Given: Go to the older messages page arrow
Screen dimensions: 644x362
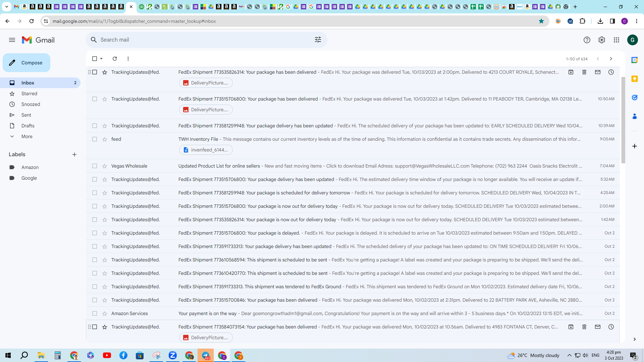Looking at the screenshot, I should (611, 59).
